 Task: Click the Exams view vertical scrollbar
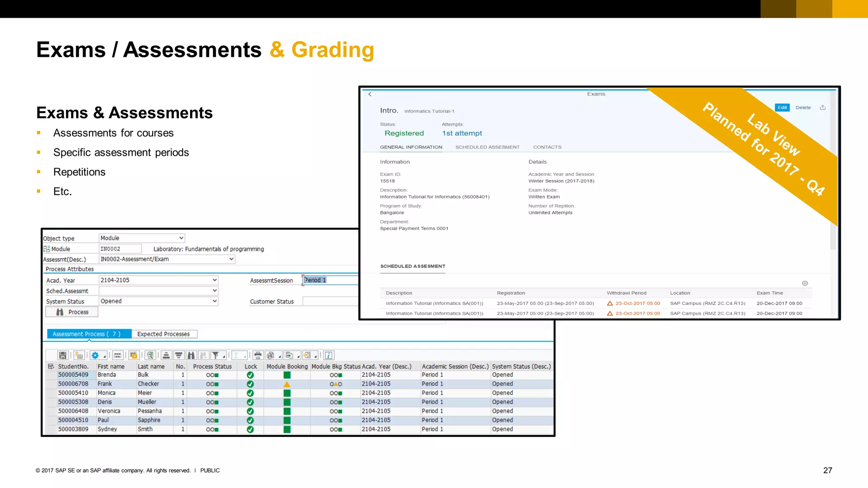(833, 169)
